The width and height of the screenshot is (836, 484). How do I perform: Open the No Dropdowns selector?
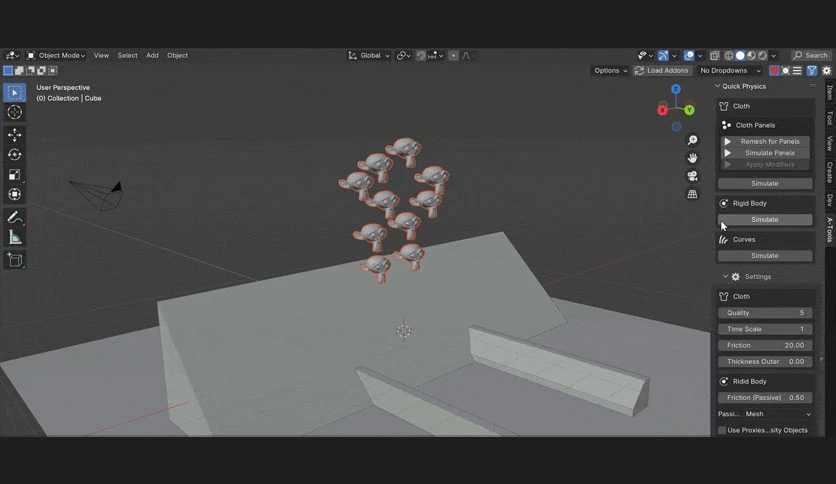coord(730,70)
